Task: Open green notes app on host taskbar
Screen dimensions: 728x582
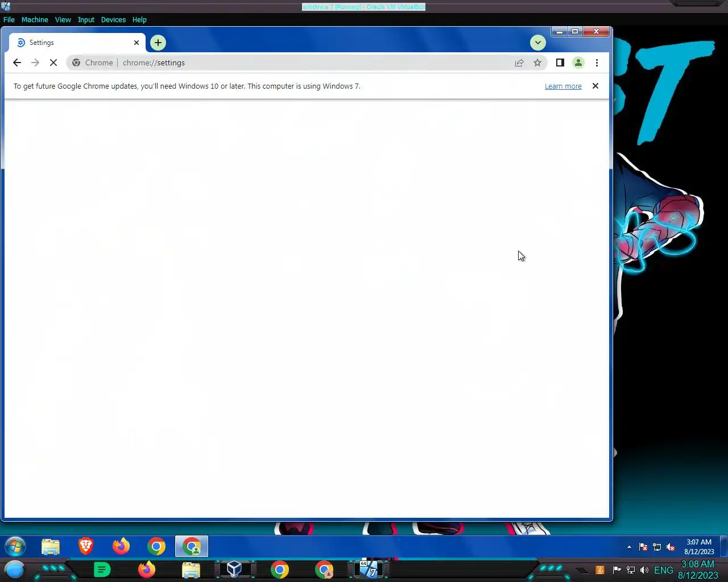Action: coord(102,569)
